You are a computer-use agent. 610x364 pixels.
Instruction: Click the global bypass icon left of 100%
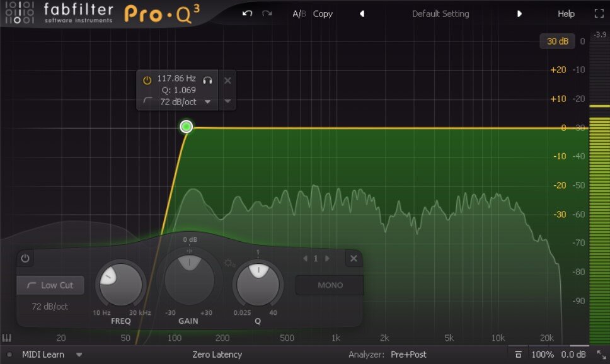point(518,355)
